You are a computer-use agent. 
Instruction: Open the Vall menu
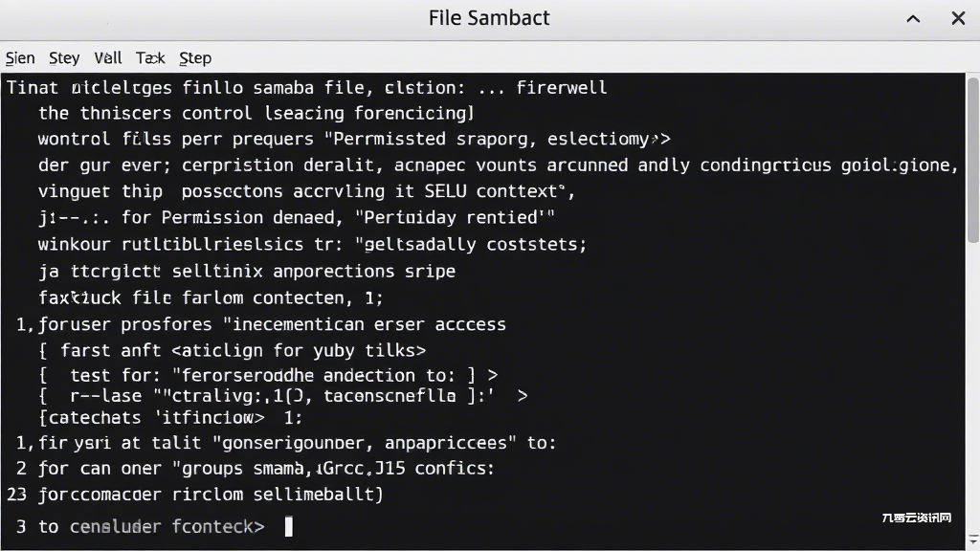coord(107,58)
